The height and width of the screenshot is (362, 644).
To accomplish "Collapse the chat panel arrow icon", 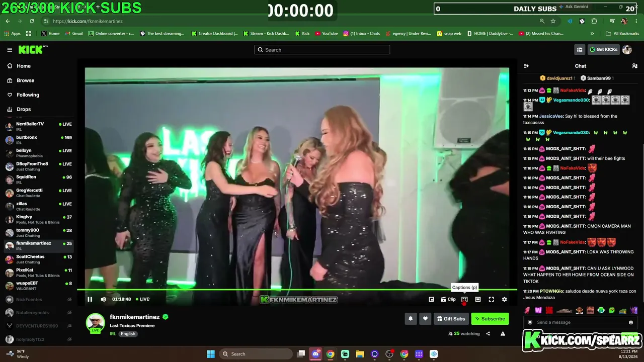I will coord(526,66).
